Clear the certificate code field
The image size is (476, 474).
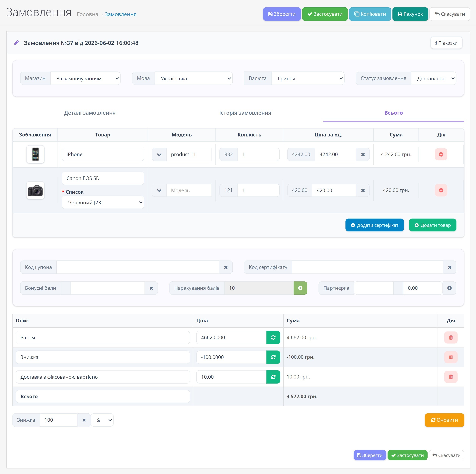pos(449,267)
